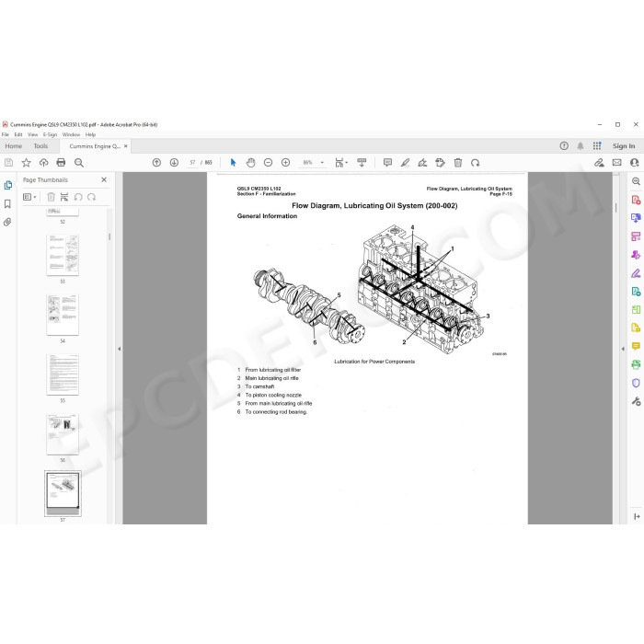Viewport: 644px width, 644px height.
Task: Click the thumbnails panel scrollbar
Action: [x=109, y=237]
